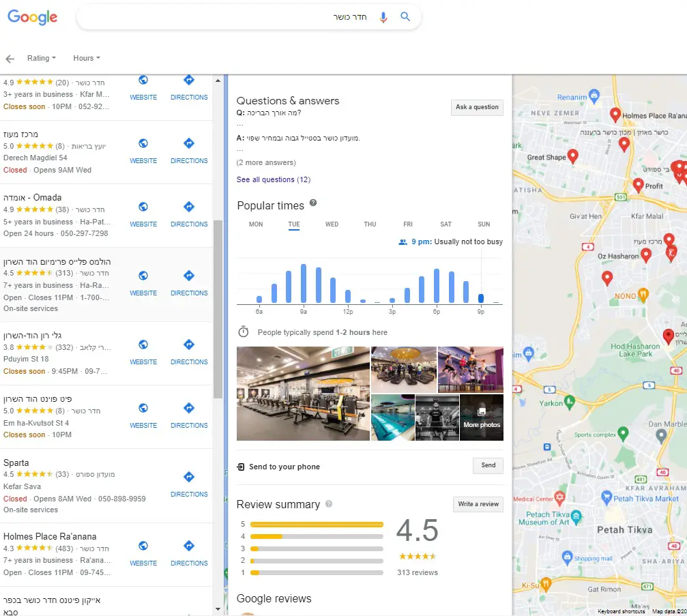Get directions icon for Omada listing
Screen dimensions: 687x616
189,206
